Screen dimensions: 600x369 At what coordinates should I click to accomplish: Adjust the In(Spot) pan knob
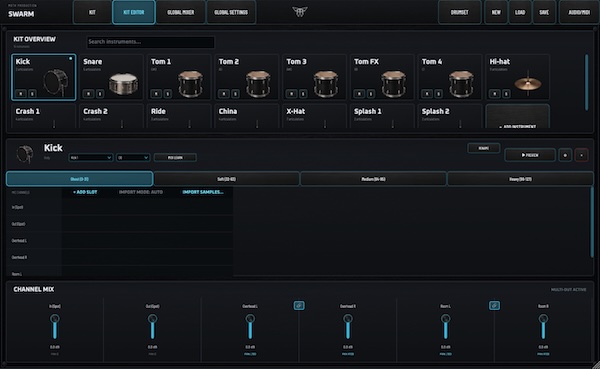click(55, 318)
